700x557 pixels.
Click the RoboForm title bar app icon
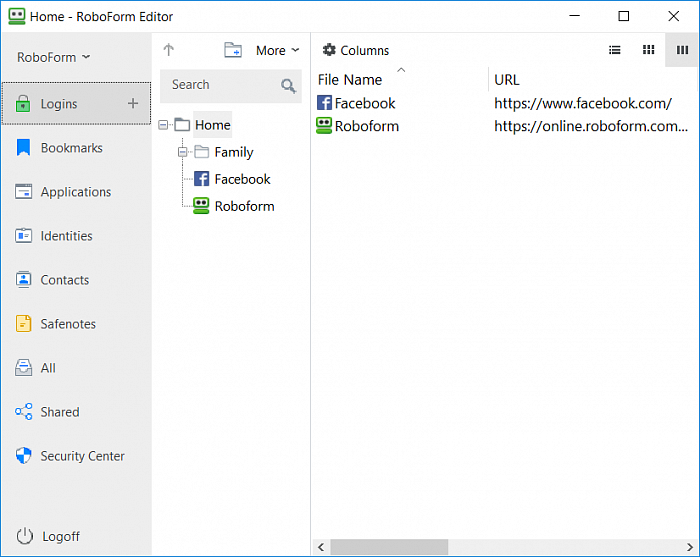(17, 16)
